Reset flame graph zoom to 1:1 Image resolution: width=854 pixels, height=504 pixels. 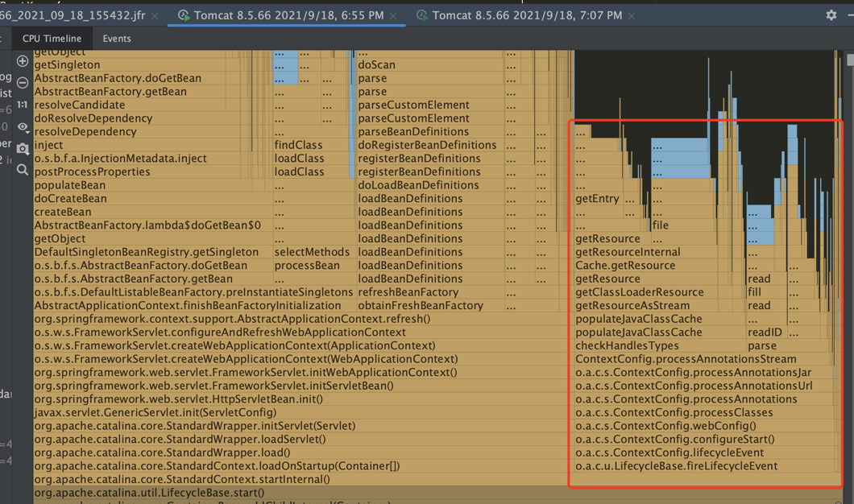pos(23,105)
